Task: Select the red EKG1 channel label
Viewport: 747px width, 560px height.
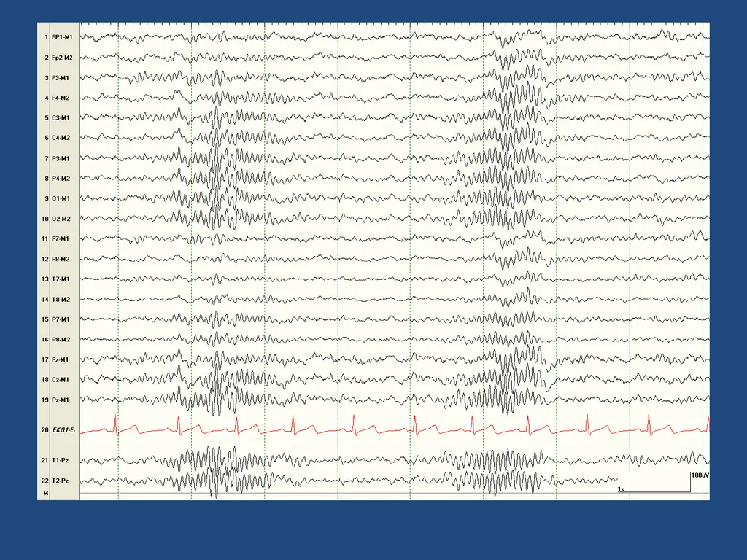Action: [63, 430]
